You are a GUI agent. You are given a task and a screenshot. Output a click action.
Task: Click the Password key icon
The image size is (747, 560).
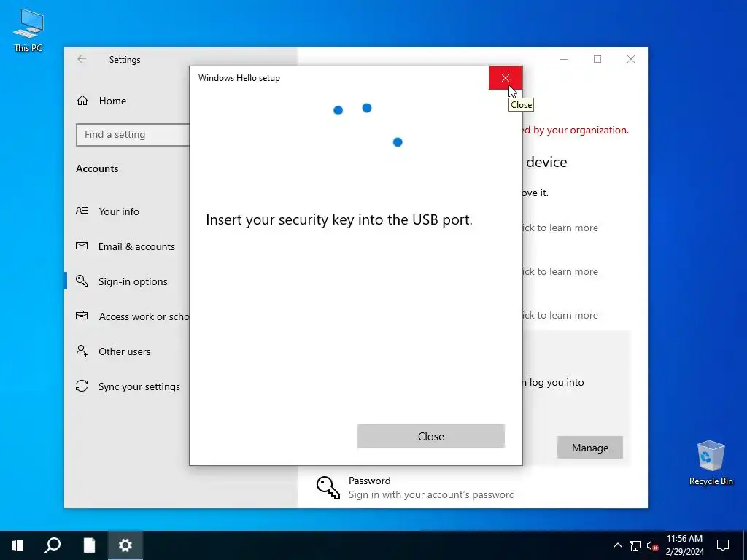[x=328, y=488]
